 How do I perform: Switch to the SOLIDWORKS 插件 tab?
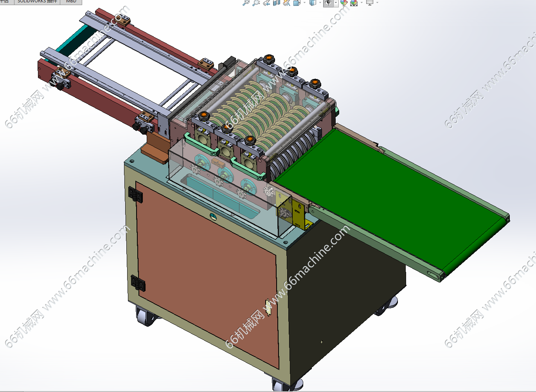pos(37,2)
